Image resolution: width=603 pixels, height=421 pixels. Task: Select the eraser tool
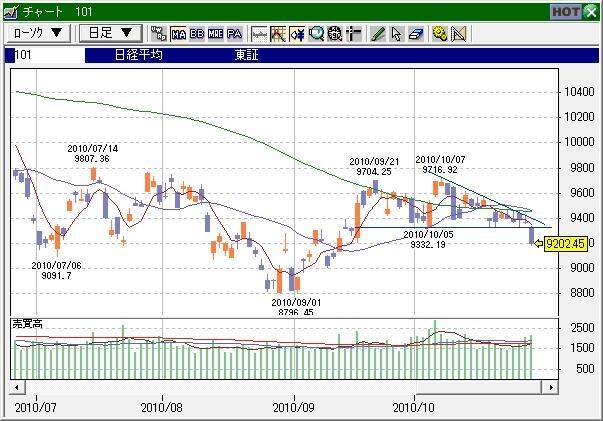click(415, 33)
